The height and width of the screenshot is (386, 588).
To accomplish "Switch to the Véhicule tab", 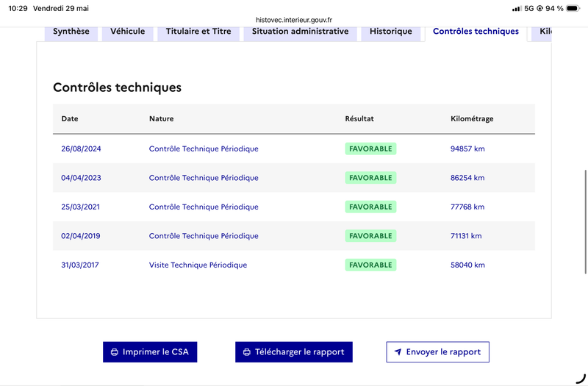I will tap(127, 32).
